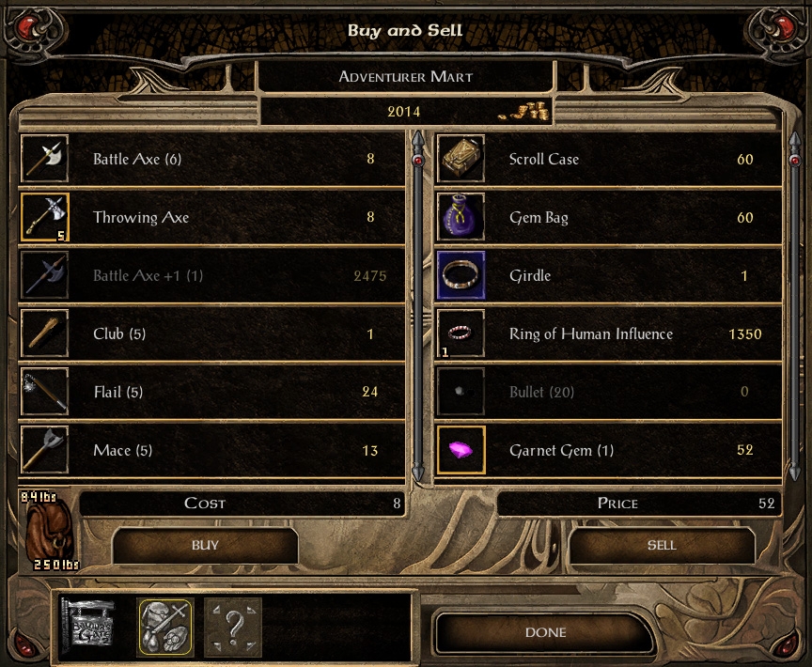The height and width of the screenshot is (667, 812).
Task: Select the Mace weapon icon
Action: (44, 450)
